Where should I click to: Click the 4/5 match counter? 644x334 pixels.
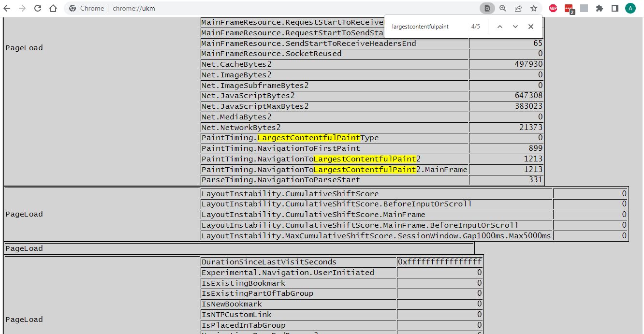tap(476, 27)
